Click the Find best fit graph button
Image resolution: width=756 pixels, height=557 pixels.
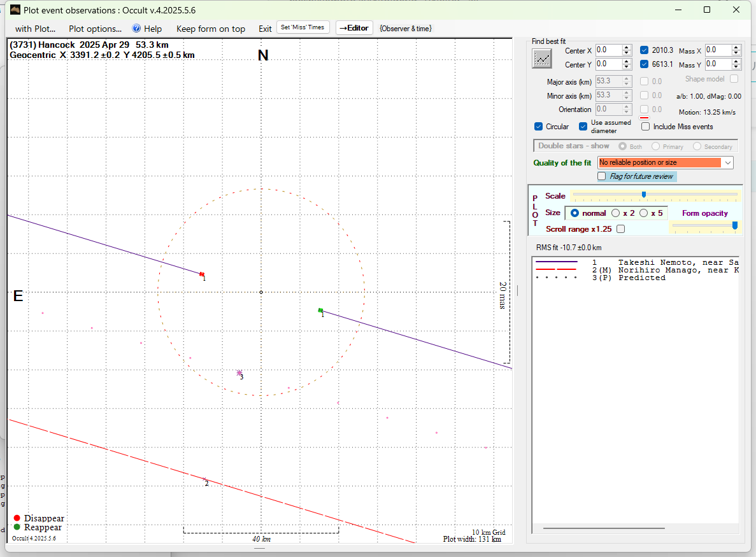point(542,58)
